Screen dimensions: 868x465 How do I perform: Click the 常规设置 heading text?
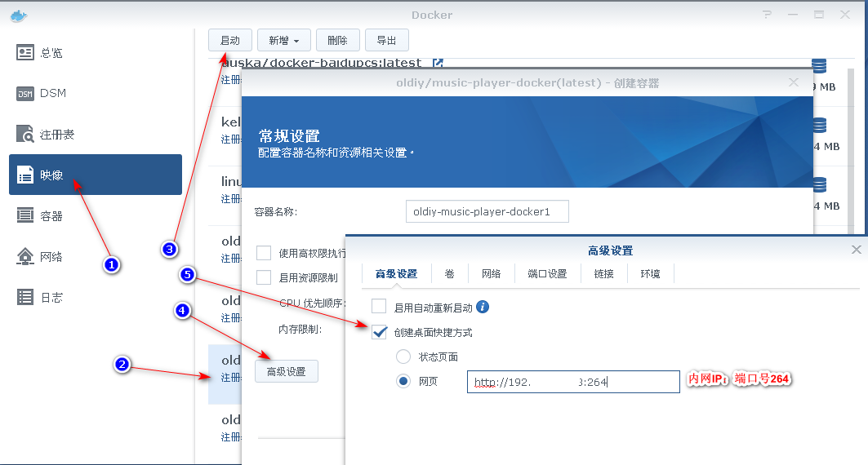(x=290, y=136)
